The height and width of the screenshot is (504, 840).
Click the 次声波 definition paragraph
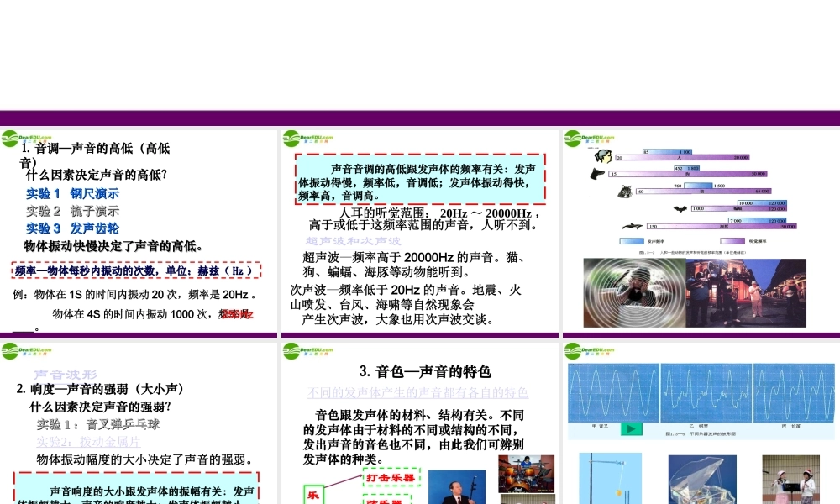coord(406,305)
